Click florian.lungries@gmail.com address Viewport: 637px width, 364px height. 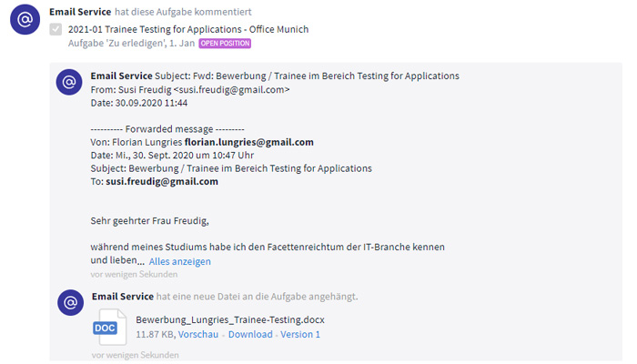[x=249, y=142]
